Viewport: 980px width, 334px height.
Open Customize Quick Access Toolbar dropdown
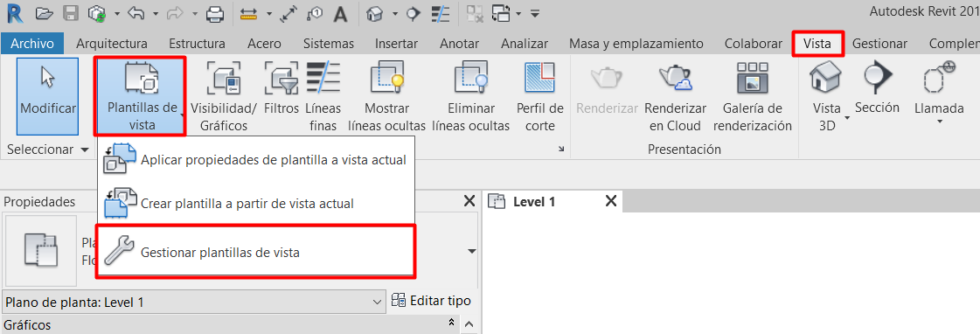pos(535,13)
